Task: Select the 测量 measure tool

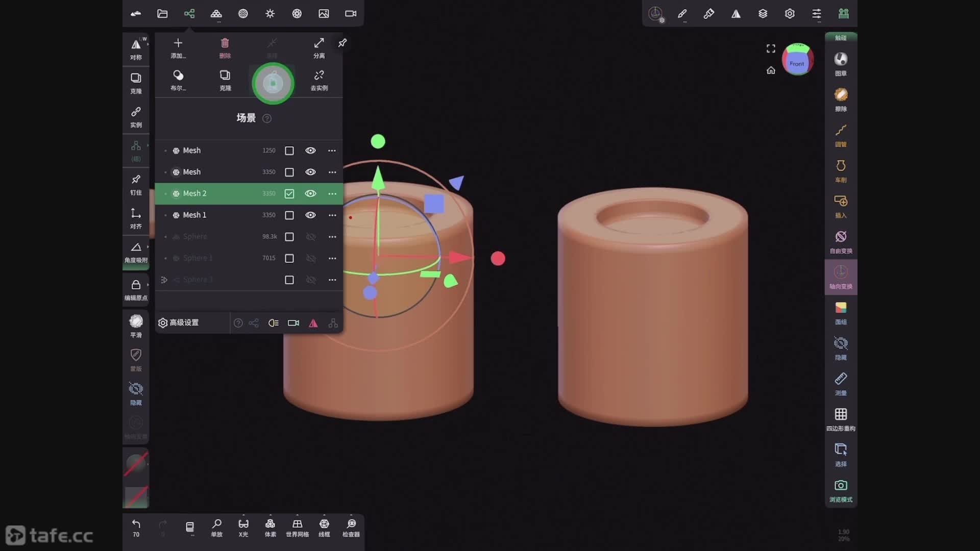Action: pos(841,384)
